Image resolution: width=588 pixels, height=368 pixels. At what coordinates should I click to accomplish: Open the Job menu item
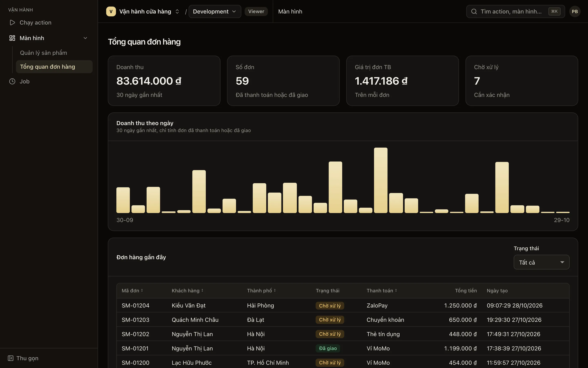click(x=49, y=81)
